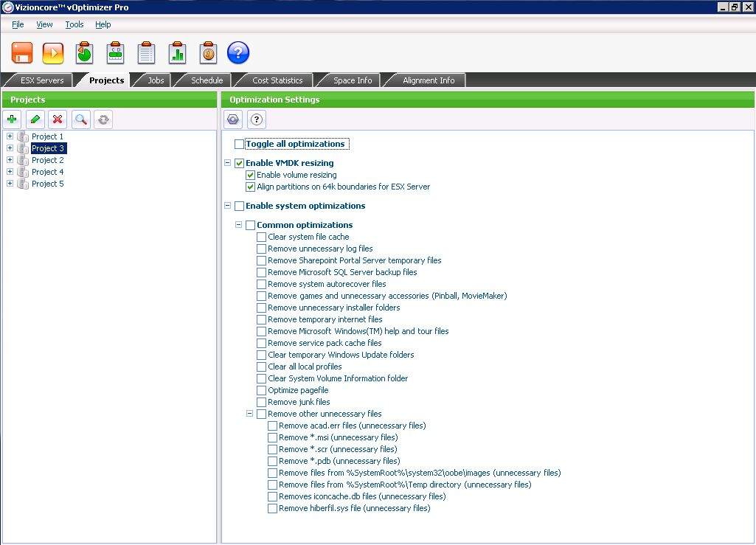Refresh the projects list icon

coord(104,119)
